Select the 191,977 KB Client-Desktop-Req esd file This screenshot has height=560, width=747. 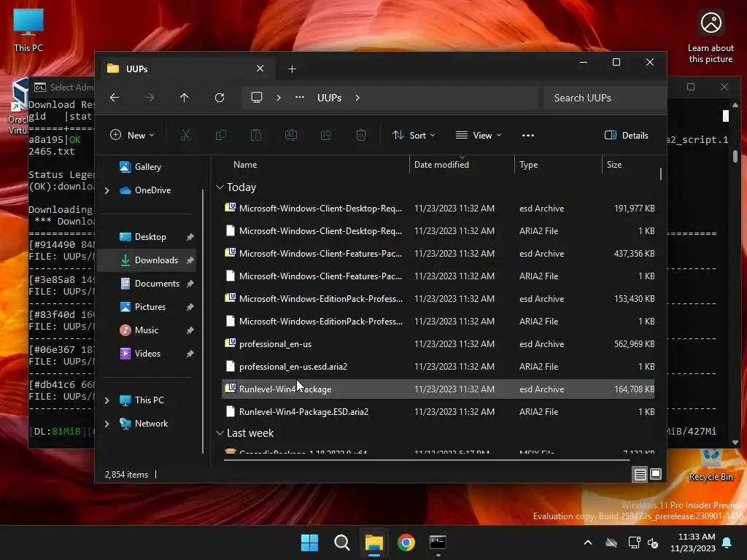point(438,208)
